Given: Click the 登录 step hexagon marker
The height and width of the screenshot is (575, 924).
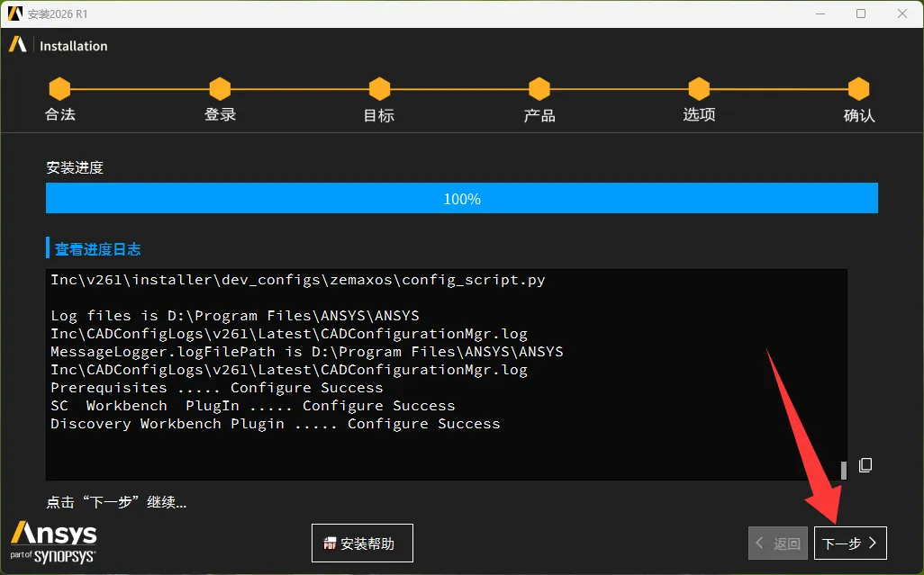Looking at the screenshot, I should 220,89.
